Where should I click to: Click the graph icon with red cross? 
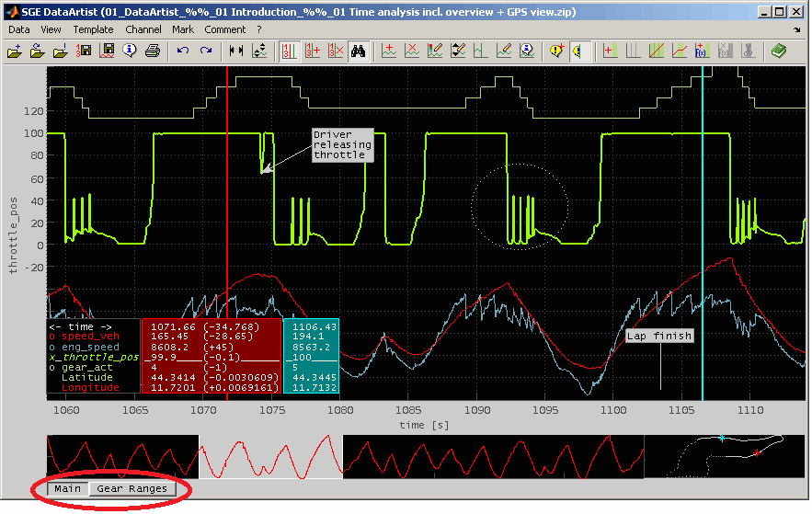[412, 51]
